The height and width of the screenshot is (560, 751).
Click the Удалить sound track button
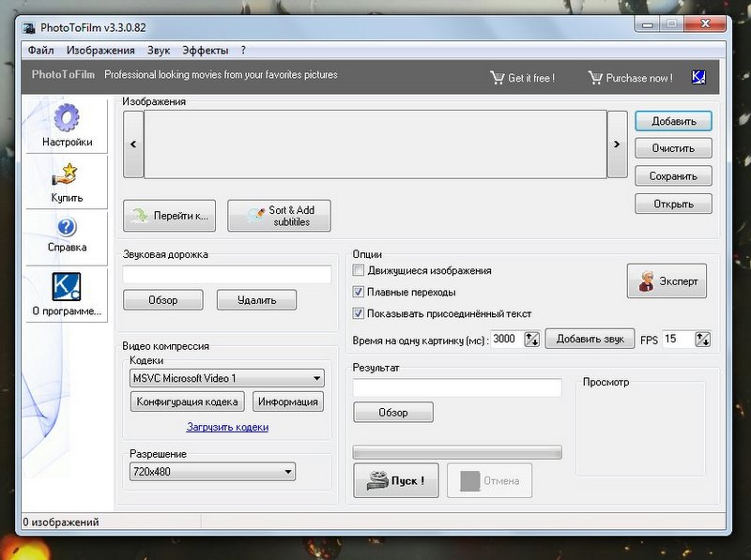coord(256,300)
